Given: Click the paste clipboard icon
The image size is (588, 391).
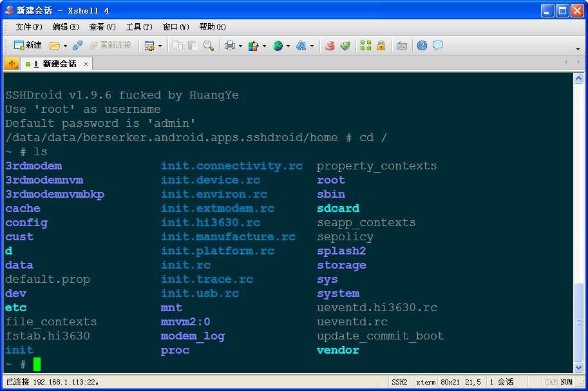Looking at the screenshot, I should pyautogui.click(x=193, y=46).
